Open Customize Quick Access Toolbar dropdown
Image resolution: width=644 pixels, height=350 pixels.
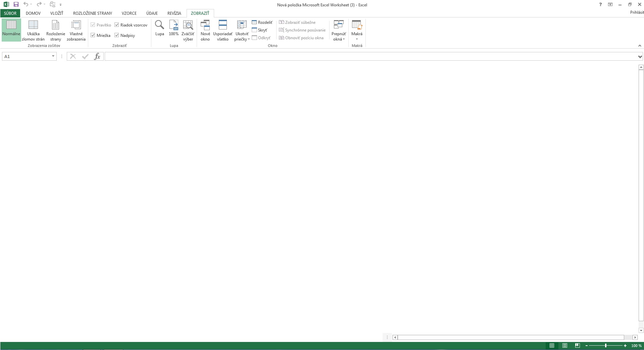(x=60, y=5)
